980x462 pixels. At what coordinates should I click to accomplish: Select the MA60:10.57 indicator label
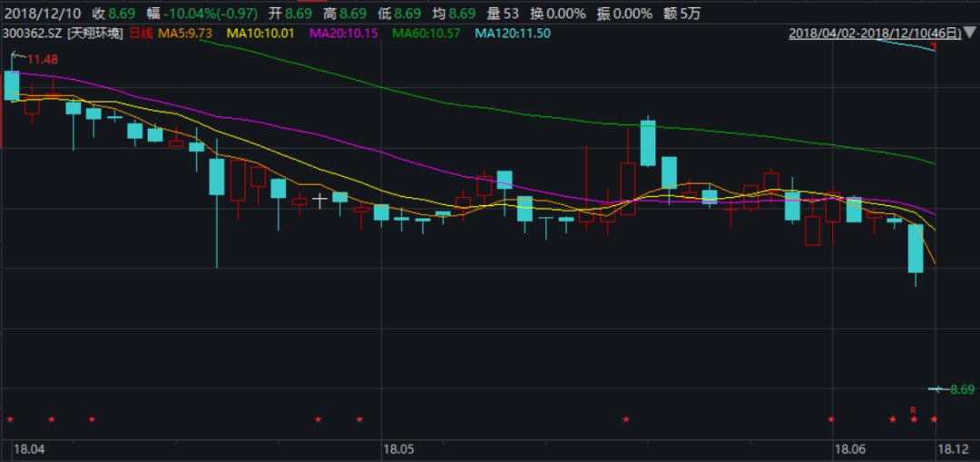click(x=426, y=34)
